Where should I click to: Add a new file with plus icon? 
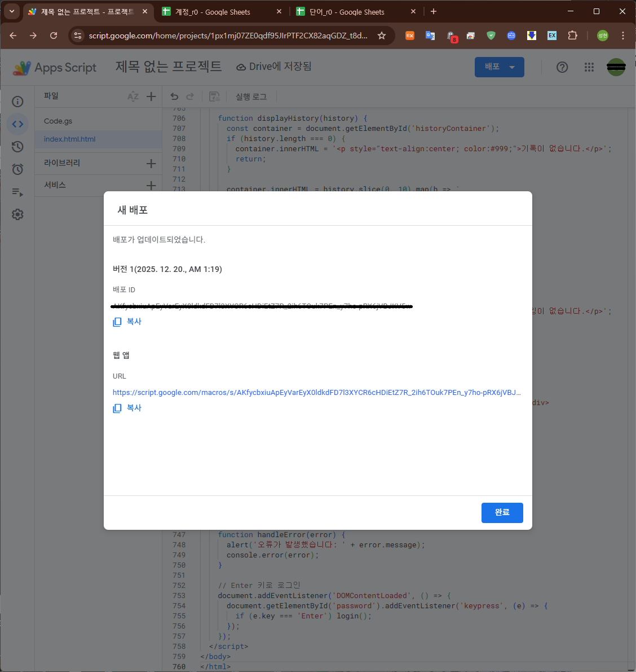coord(151,96)
